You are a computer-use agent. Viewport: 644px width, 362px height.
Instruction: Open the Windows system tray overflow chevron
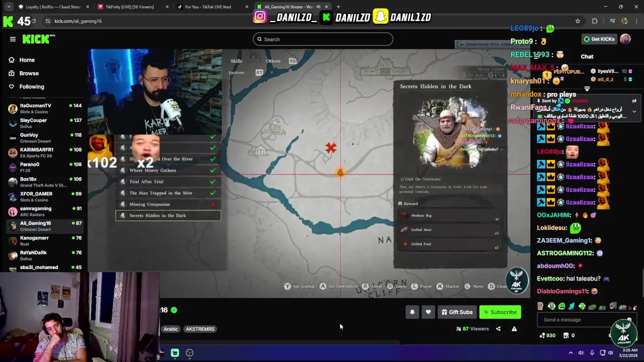(571, 353)
